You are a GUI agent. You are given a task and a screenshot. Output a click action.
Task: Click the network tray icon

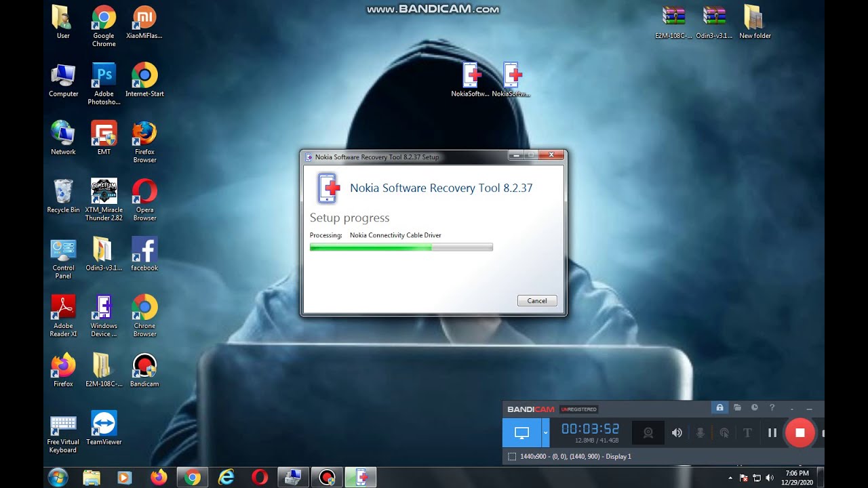pos(757,478)
